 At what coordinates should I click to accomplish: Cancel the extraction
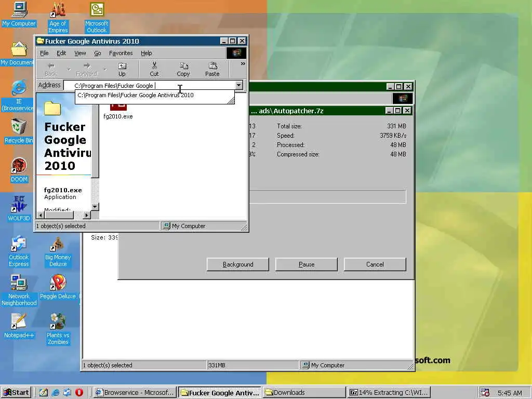(x=375, y=264)
